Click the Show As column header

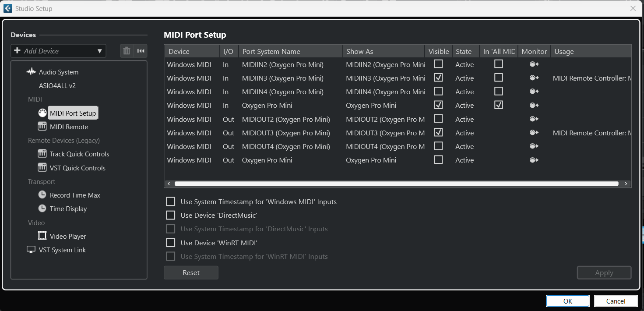point(384,51)
